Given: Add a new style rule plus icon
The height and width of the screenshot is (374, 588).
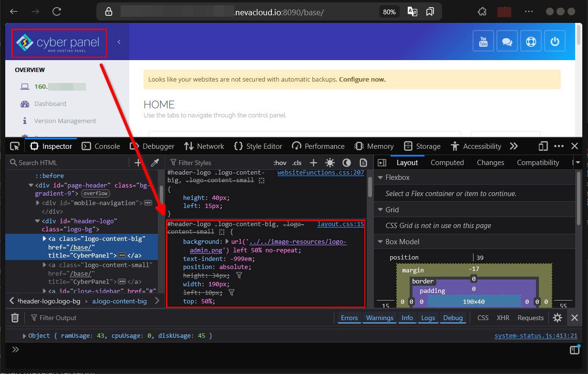Looking at the screenshot, I should (x=313, y=163).
